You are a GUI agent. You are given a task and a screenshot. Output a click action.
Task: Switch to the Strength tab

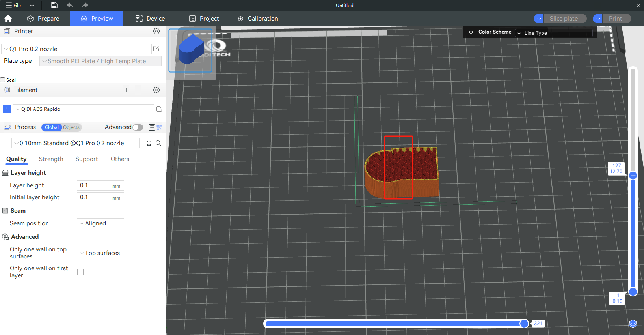pyautogui.click(x=51, y=159)
